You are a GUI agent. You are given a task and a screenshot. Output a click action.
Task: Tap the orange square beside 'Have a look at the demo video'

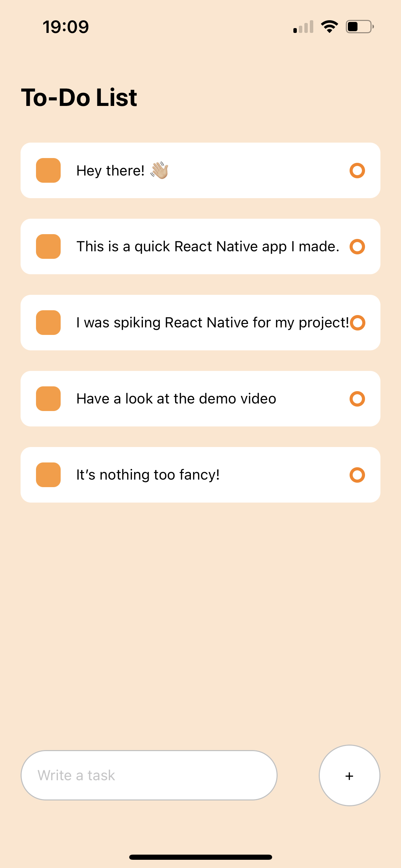tap(48, 399)
